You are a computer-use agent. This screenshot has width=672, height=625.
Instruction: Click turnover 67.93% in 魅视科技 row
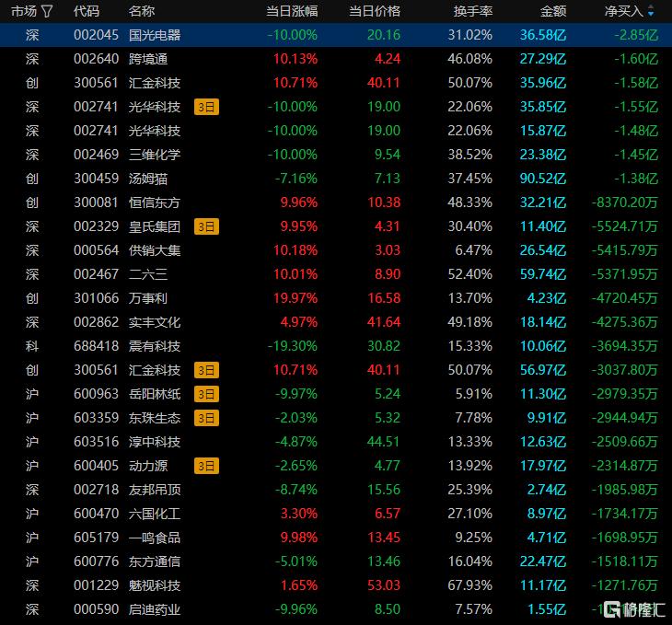coord(470,585)
